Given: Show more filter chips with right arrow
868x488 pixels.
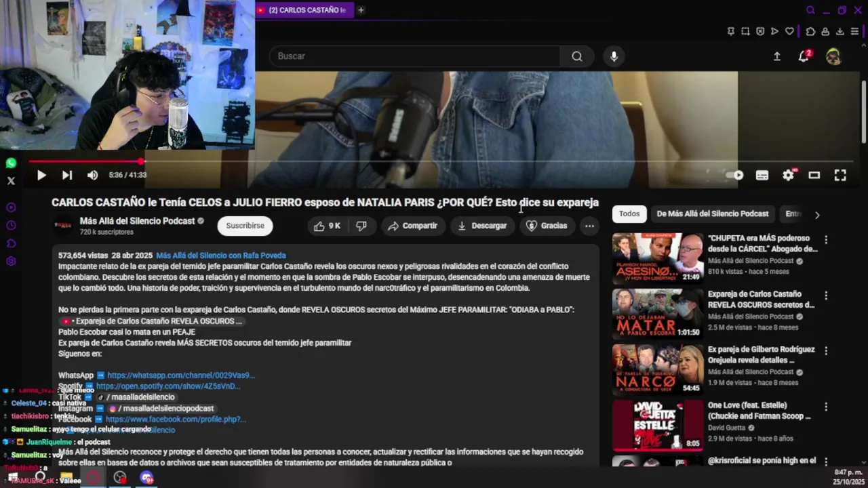Looking at the screenshot, I should click(x=817, y=215).
